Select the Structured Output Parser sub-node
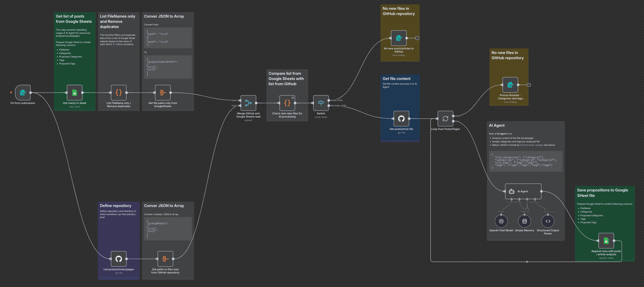The width and height of the screenshot is (644, 287). (x=548, y=221)
